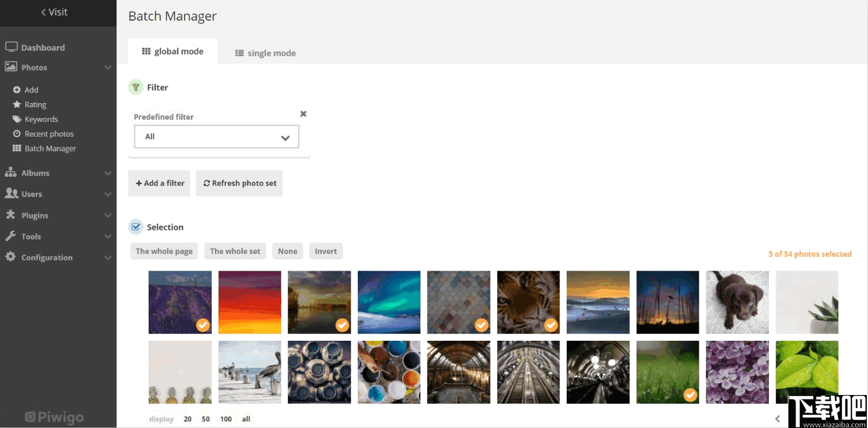This screenshot has height=428, width=868.
Task: Go to previous page with left arrow
Action: (777, 419)
